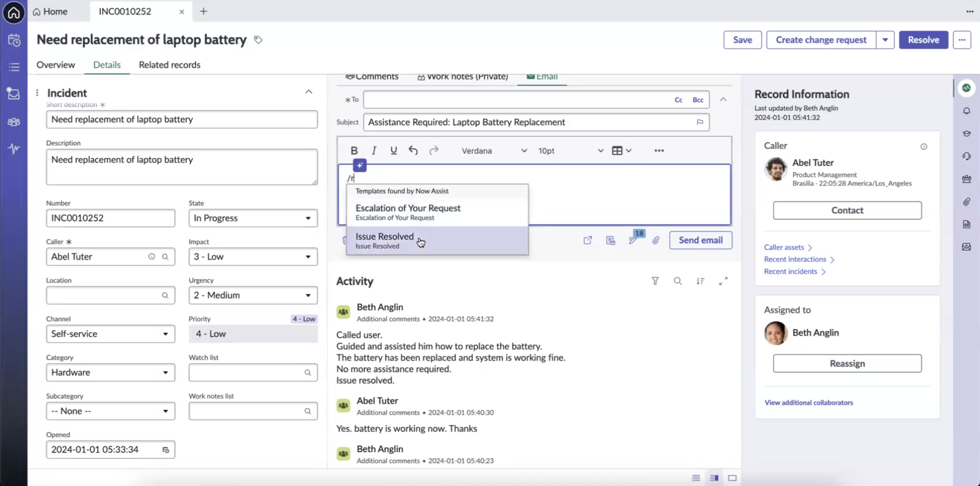Attach a file with the paperclip icon
Image resolution: width=980 pixels, height=486 pixels.
pos(656,240)
